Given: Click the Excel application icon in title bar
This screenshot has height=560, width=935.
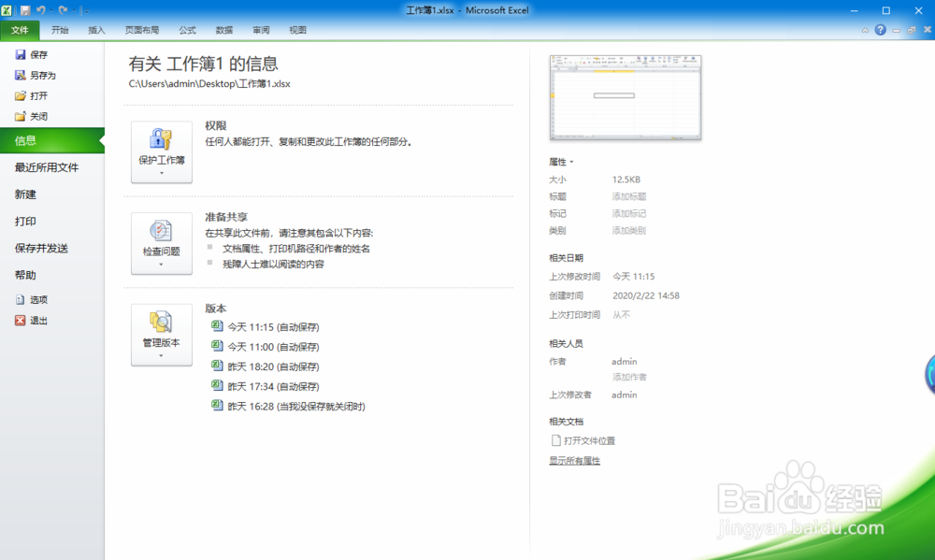Looking at the screenshot, I should (x=6, y=10).
